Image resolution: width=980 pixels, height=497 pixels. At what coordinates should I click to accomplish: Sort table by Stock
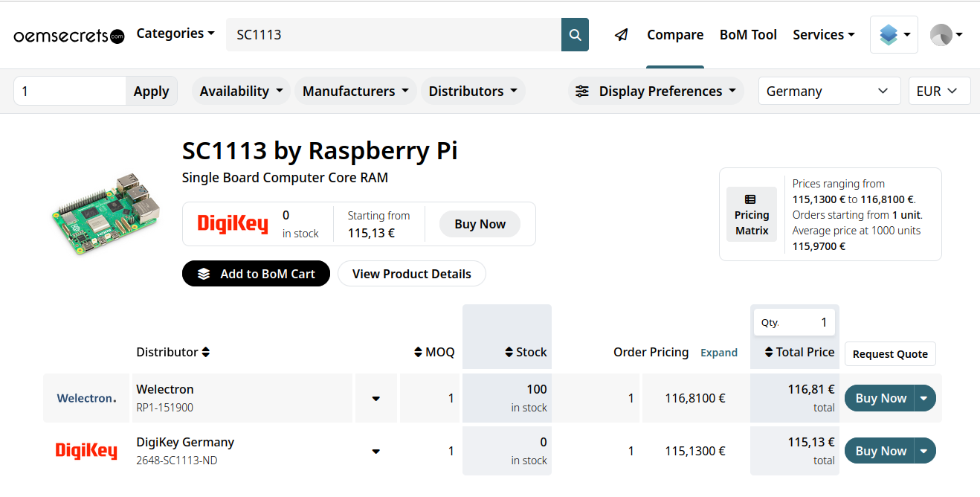pyautogui.click(x=509, y=352)
